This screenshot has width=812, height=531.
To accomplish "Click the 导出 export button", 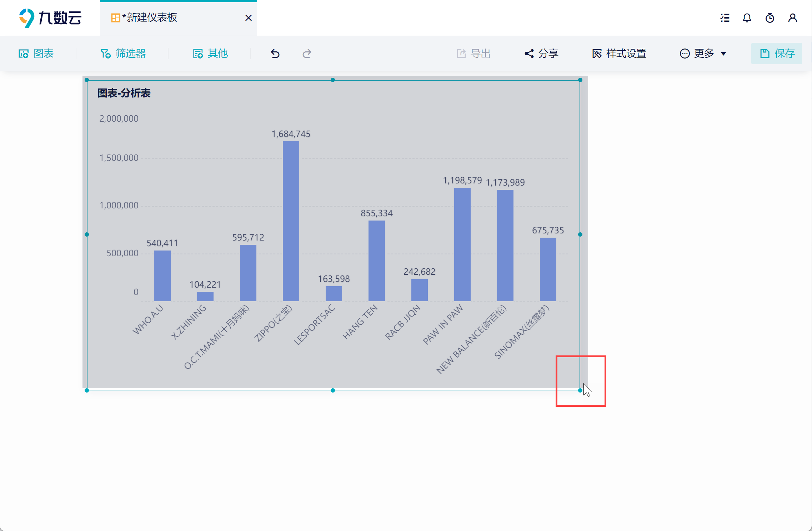I will tap(473, 54).
